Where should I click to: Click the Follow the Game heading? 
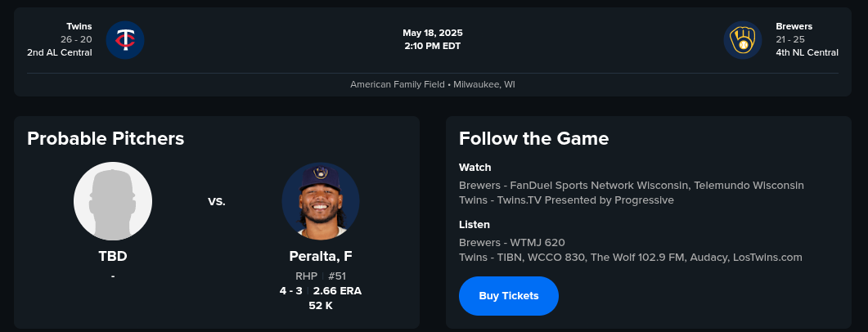[533, 138]
